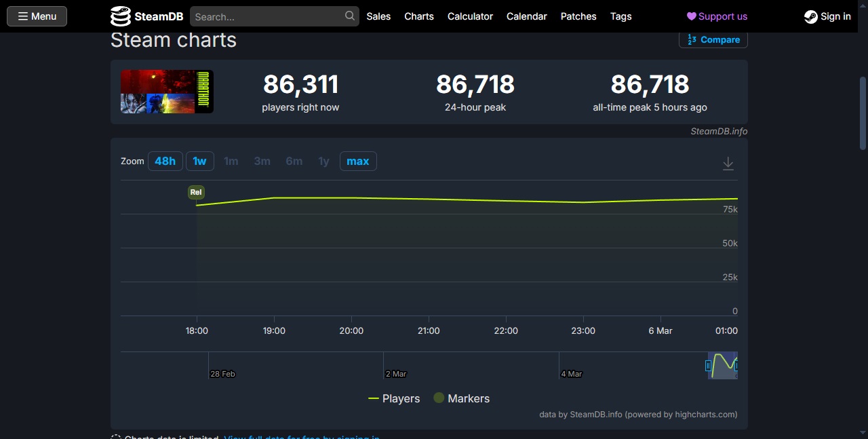The height and width of the screenshot is (439, 868).
Task: Set chart zoom to 1w
Action: 199,161
